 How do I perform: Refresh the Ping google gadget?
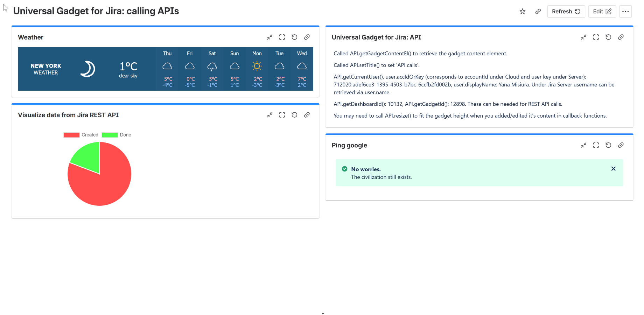click(608, 145)
